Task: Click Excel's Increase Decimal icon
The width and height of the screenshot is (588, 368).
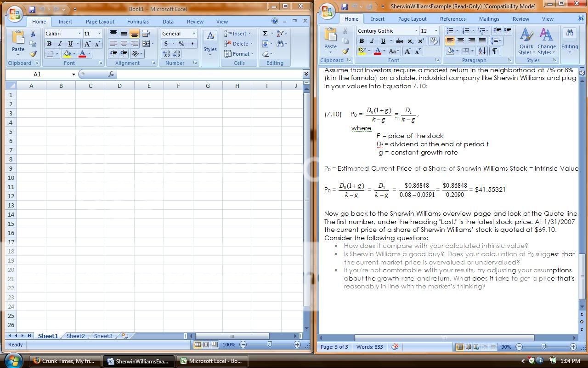Action: (166, 54)
